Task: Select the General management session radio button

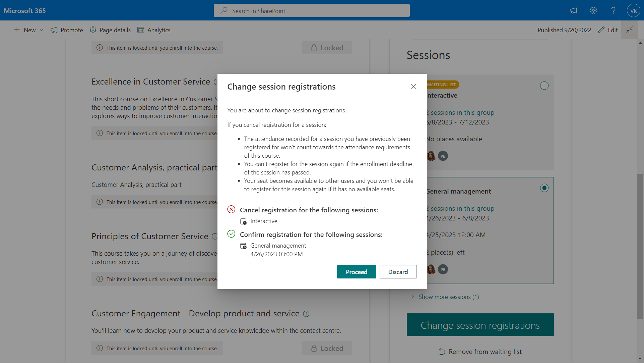Action: (544, 188)
